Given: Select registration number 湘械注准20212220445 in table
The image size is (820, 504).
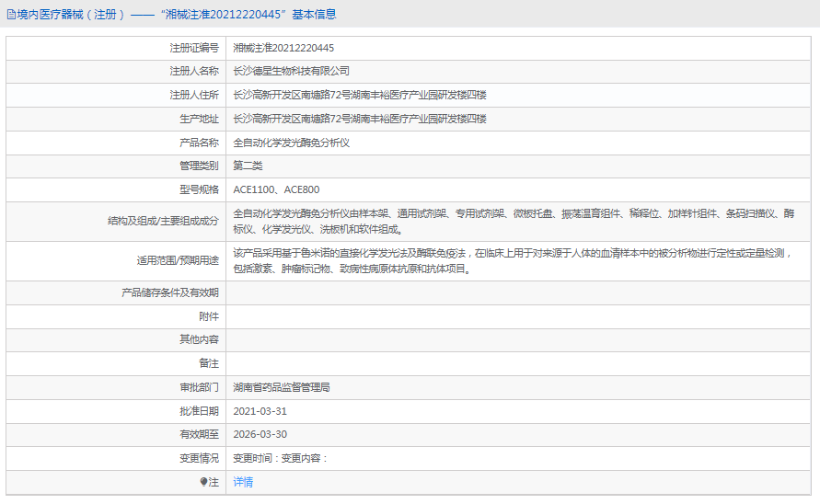Looking at the screenshot, I should 283,48.
